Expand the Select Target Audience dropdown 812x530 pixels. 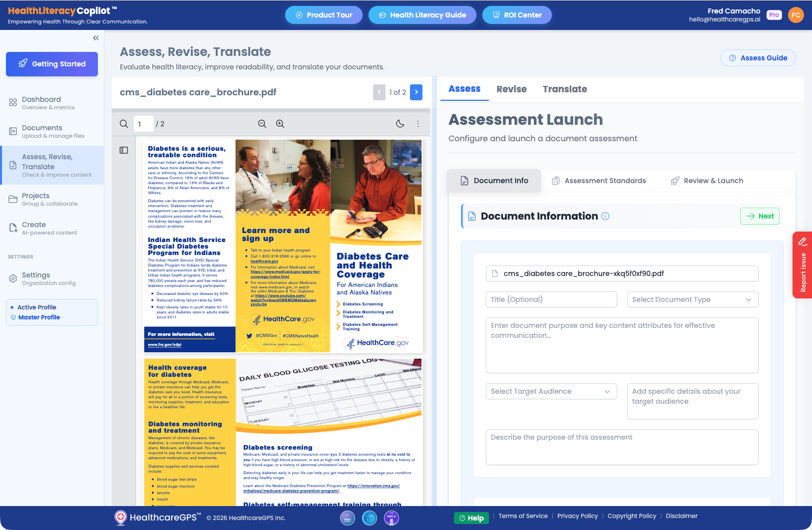pos(551,391)
